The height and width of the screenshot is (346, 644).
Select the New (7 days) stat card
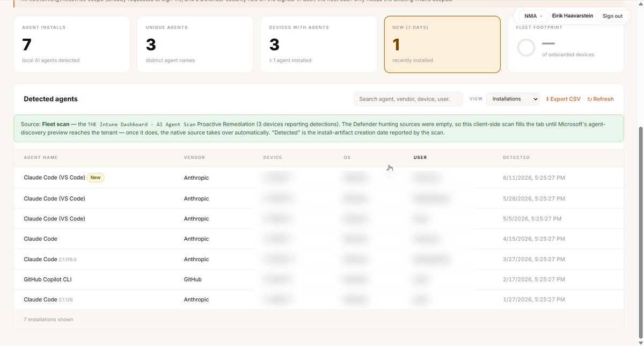click(442, 45)
